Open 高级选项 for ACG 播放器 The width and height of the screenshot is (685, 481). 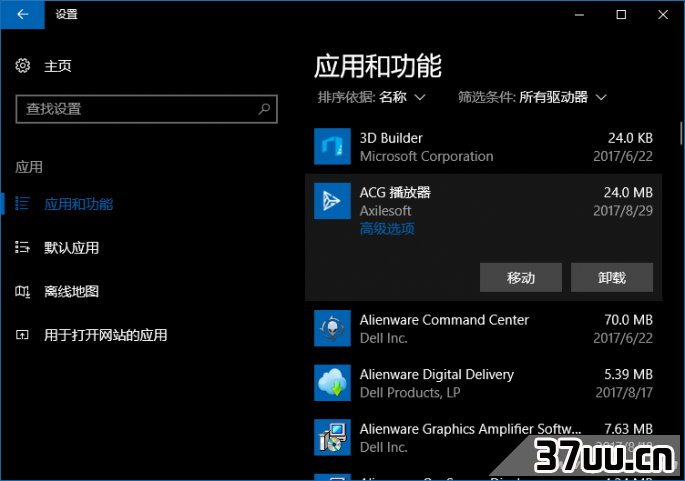tap(387, 228)
